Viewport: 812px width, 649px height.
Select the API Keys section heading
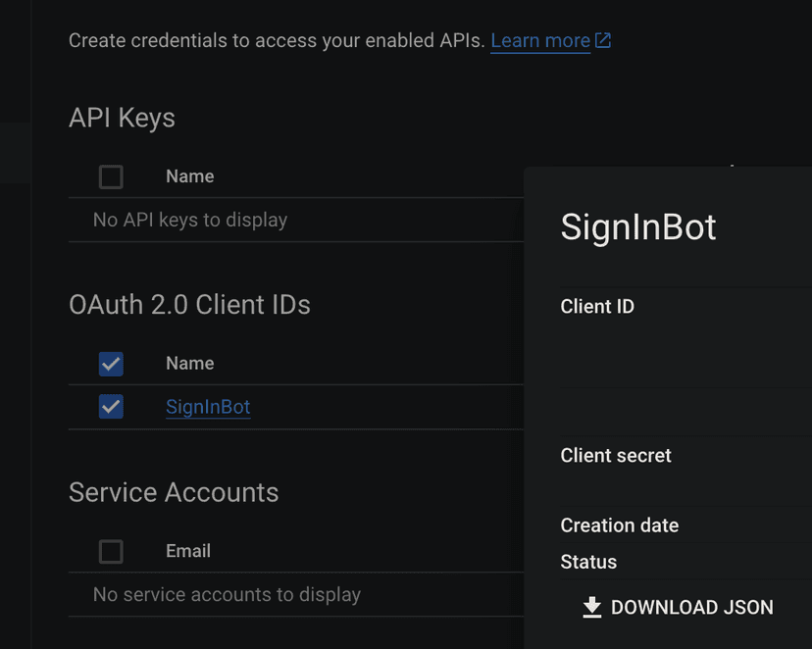coord(122,118)
